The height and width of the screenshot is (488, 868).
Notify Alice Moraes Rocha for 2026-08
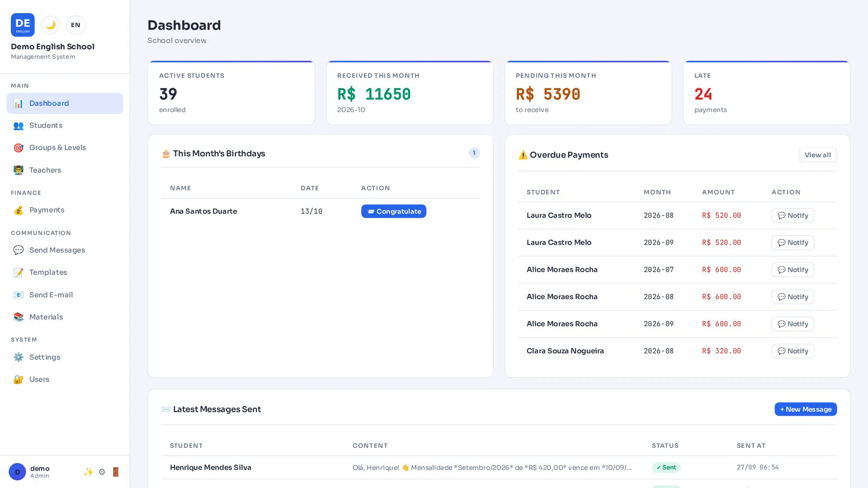(793, 297)
